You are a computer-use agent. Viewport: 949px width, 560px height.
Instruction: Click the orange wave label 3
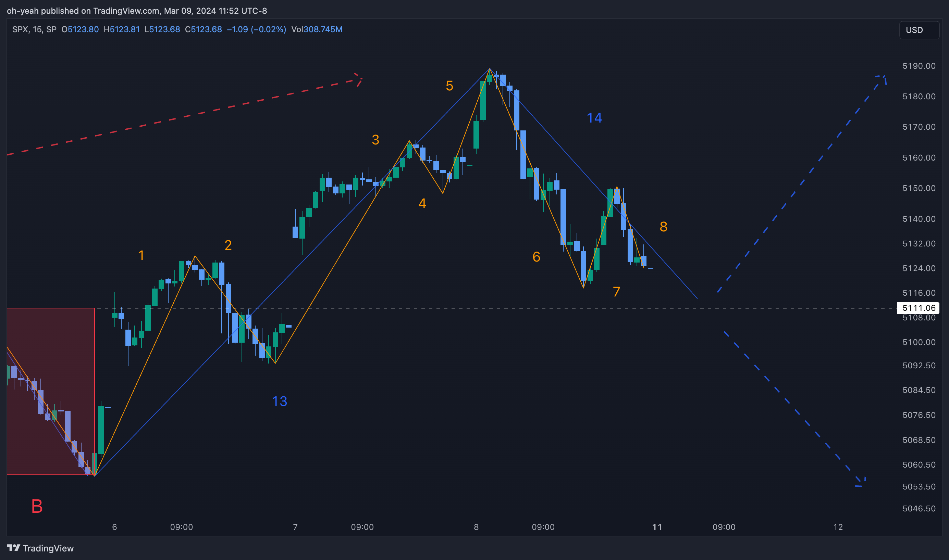pyautogui.click(x=375, y=140)
